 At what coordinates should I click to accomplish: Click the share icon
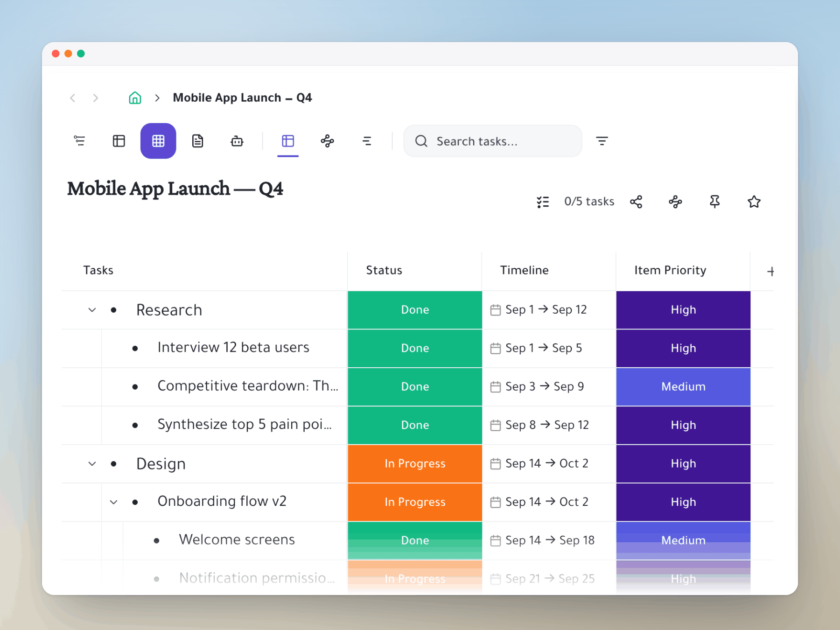[636, 202]
